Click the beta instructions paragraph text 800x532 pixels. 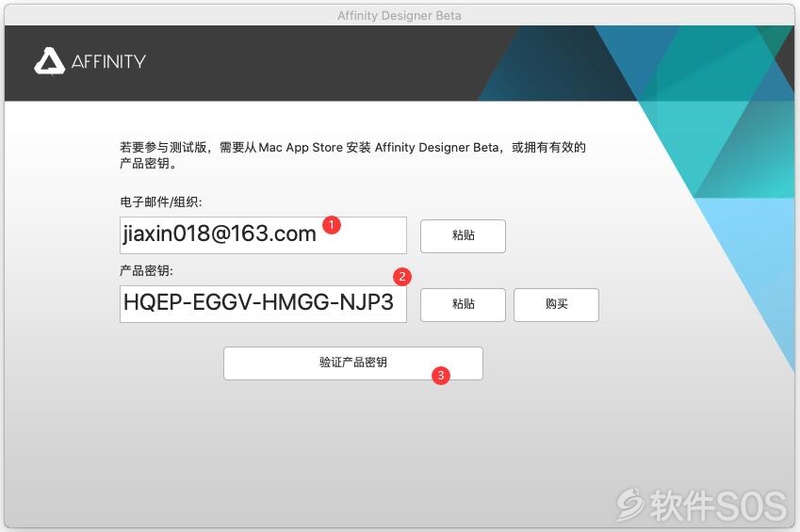click(x=352, y=155)
